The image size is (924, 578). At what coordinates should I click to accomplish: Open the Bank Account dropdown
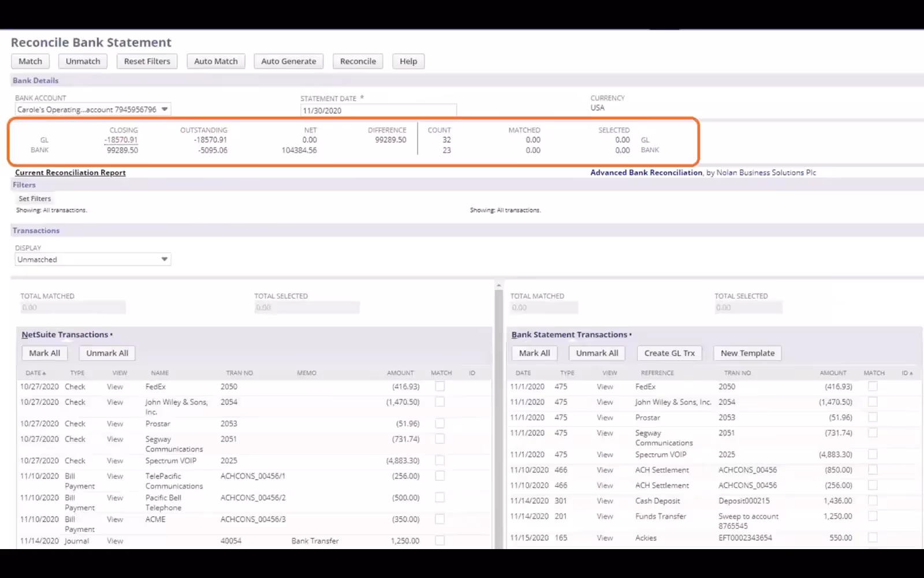(165, 109)
